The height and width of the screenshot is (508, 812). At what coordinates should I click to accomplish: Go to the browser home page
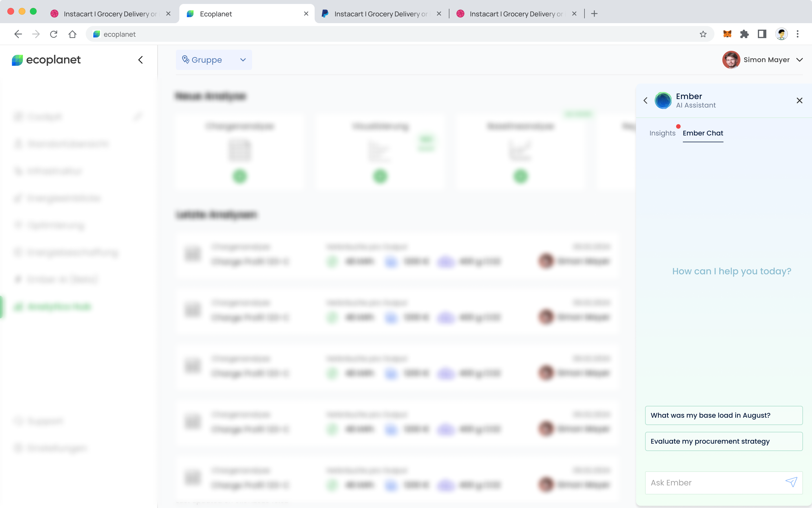pos(72,34)
